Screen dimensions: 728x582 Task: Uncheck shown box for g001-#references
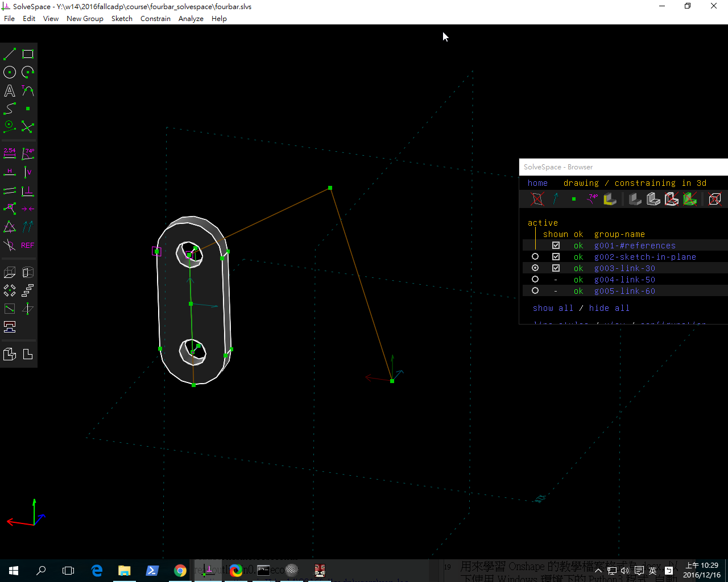click(556, 246)
